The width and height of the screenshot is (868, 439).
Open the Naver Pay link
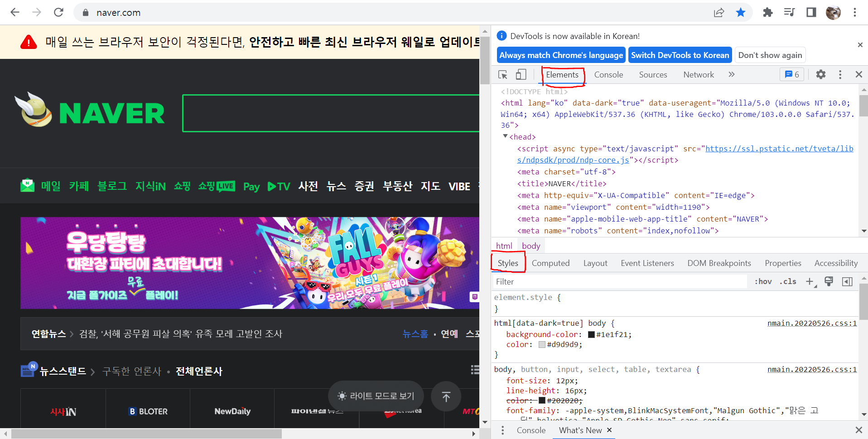pos(251,187)
